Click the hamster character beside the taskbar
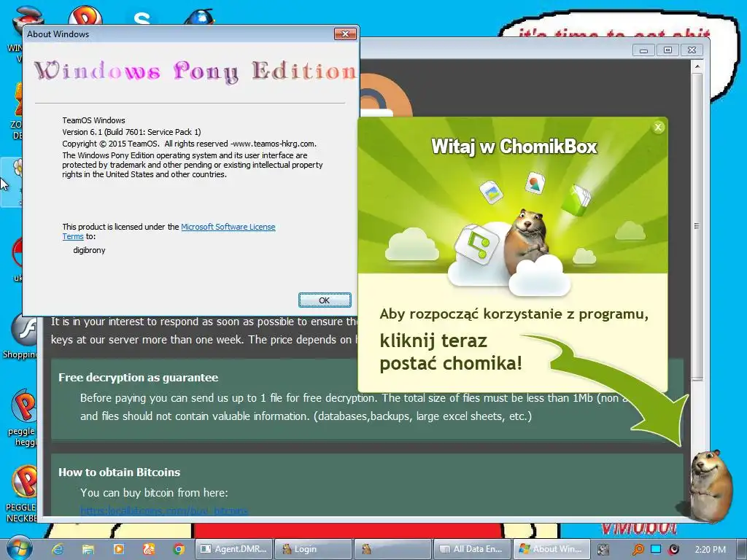The width and height of the screenshot is (747, 560). click(x=710, y=486)
